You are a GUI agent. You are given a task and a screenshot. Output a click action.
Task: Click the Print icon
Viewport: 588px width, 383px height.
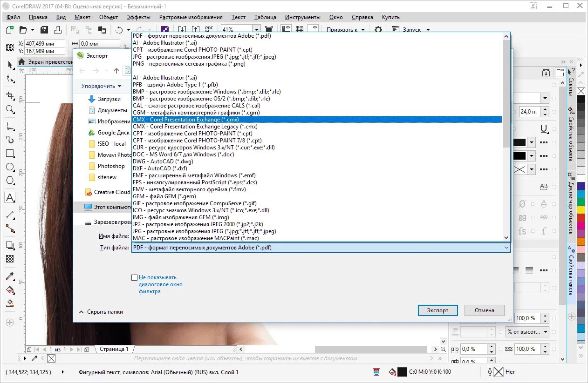pyautogui.click(x=58, y=30)
